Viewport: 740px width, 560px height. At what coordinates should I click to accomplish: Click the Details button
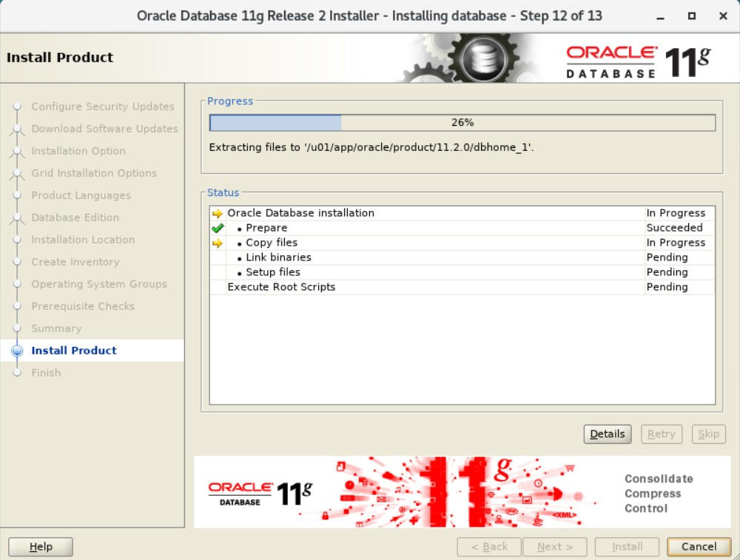[x=607, y=434]
